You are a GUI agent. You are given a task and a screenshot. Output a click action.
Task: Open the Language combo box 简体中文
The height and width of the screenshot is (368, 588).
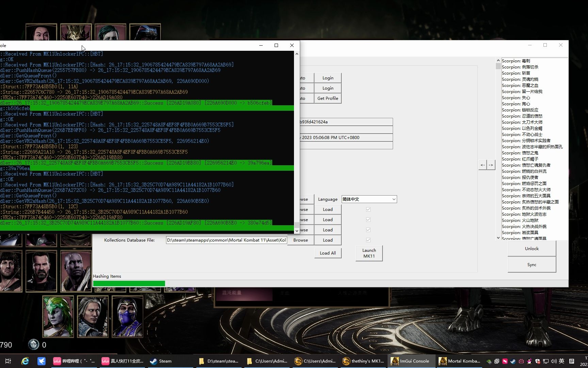click(369, 199)
